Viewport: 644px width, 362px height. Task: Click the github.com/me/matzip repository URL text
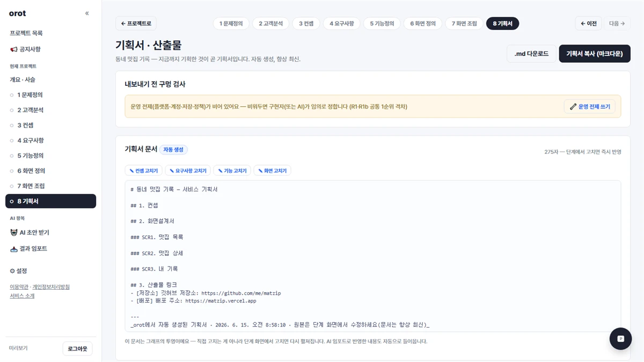coord(241,293)
